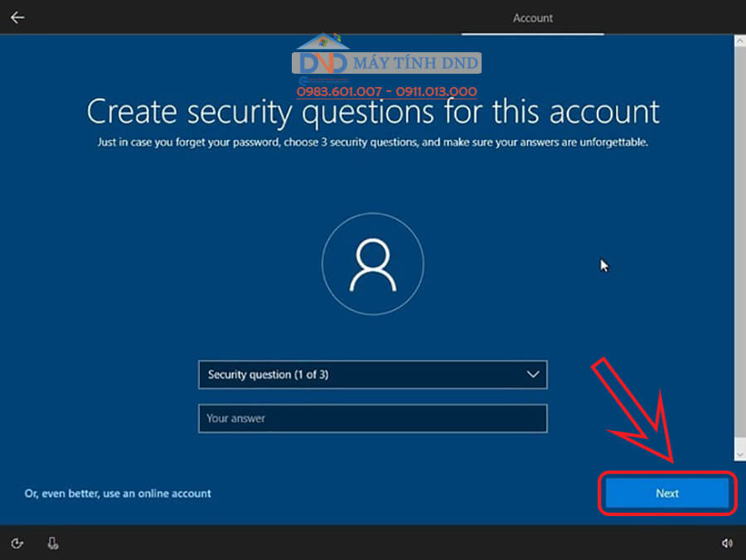Click the scrollbar down arrow
The image size is (746, 560).
(740, 455)
